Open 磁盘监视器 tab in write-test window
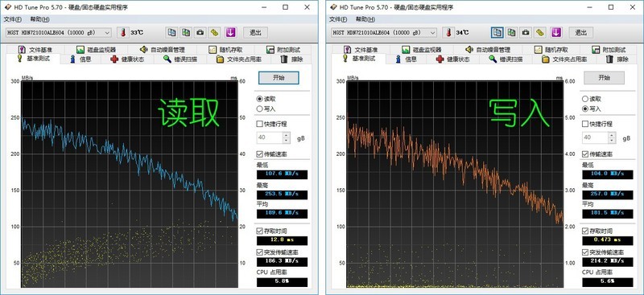644x295 pixels. (x=421, y=50)
